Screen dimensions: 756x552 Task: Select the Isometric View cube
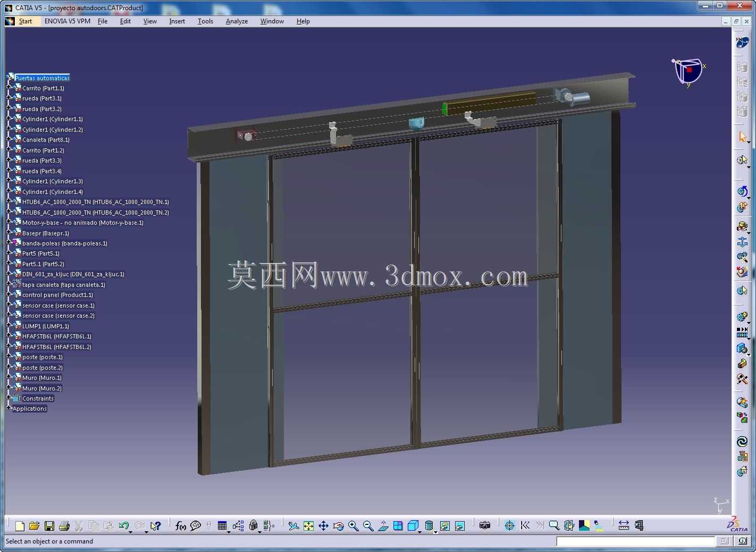(413, 526)
